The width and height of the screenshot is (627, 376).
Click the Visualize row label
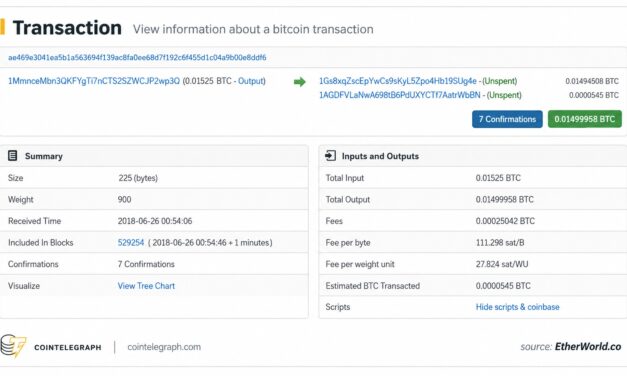[x=24, y=286]
